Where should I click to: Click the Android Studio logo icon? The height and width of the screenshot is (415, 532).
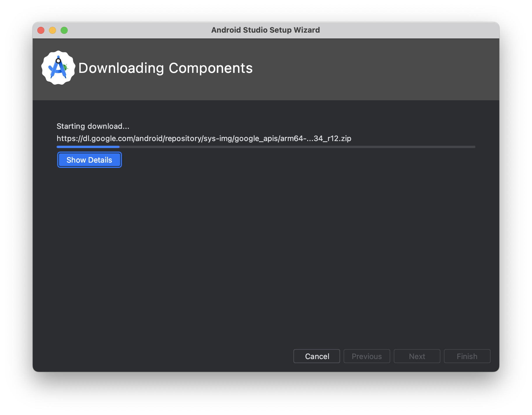pos(58,68)
